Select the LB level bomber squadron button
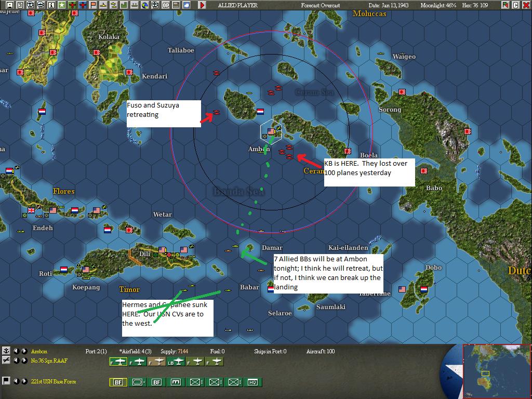This screenshot has width=532, height=399. [x=176, y=362]
